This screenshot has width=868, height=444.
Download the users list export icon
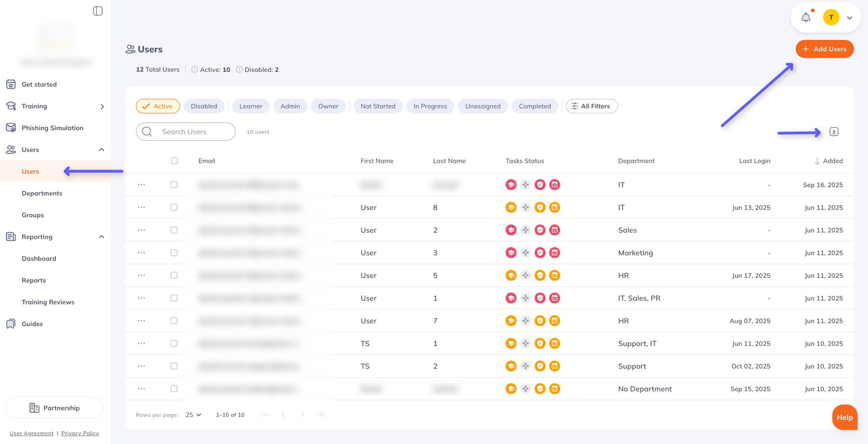(x=834, y=132)
